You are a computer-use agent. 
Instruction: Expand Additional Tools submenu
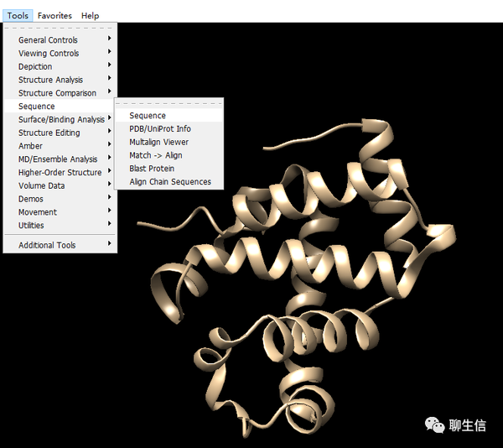pos(60,245)
